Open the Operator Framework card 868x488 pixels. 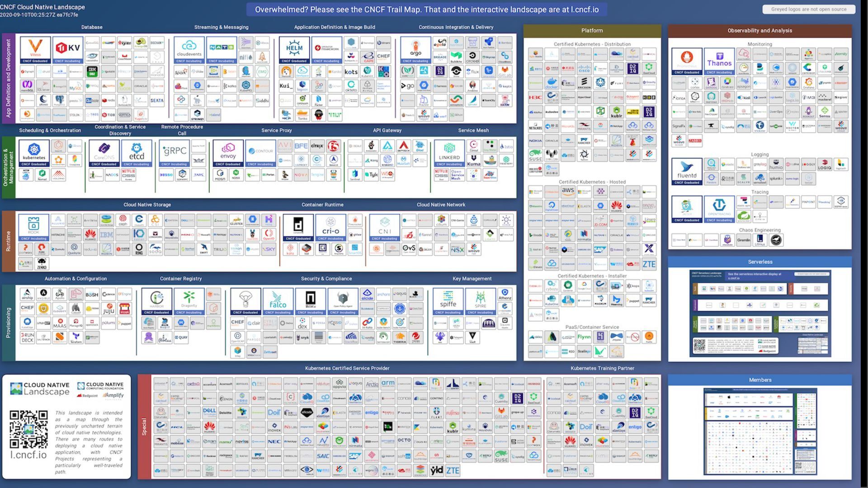pos(326,50)
